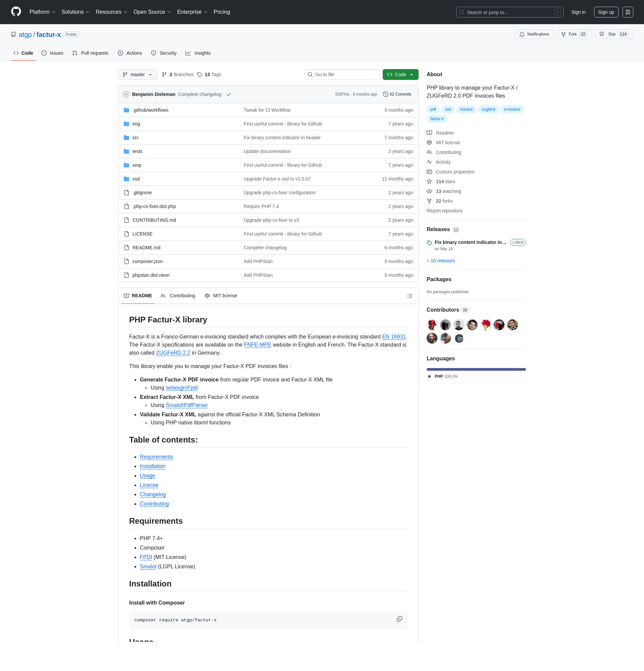The image size is (644, 671).
Task: Copy the composer require command
Action: point(399,619)
